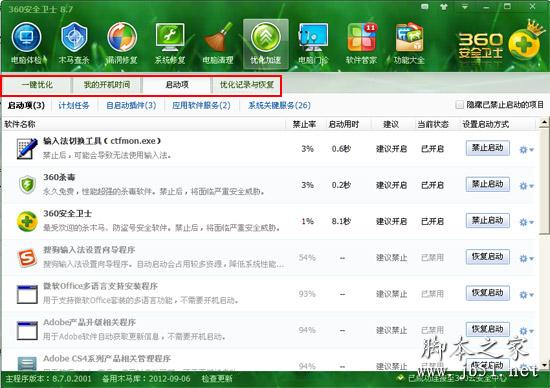
Task: Click the Sogou 搜狗输入法 S icon
Action: (27, 257)
